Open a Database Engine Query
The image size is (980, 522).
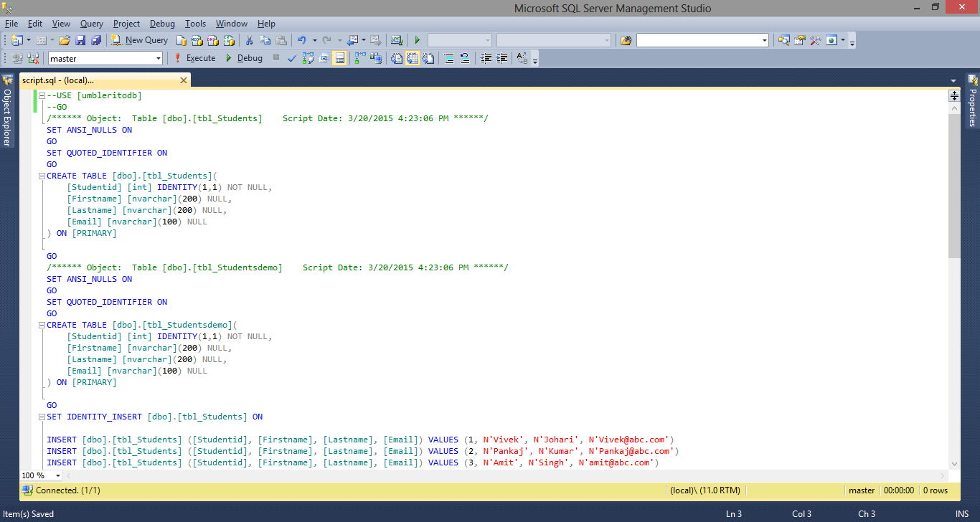182,40
